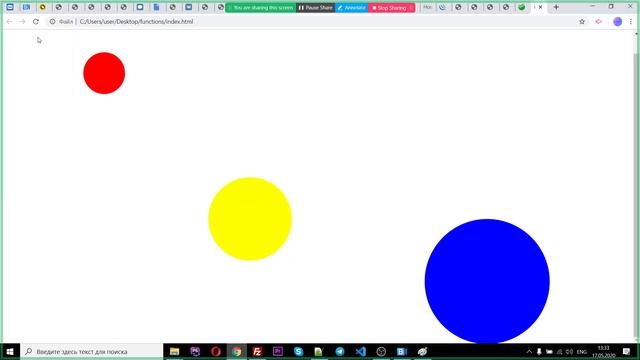The height and width of the screenshot is (360, 640).
Task: Open PhpStorm from the taskbar
Action: (x=195, y=351)
